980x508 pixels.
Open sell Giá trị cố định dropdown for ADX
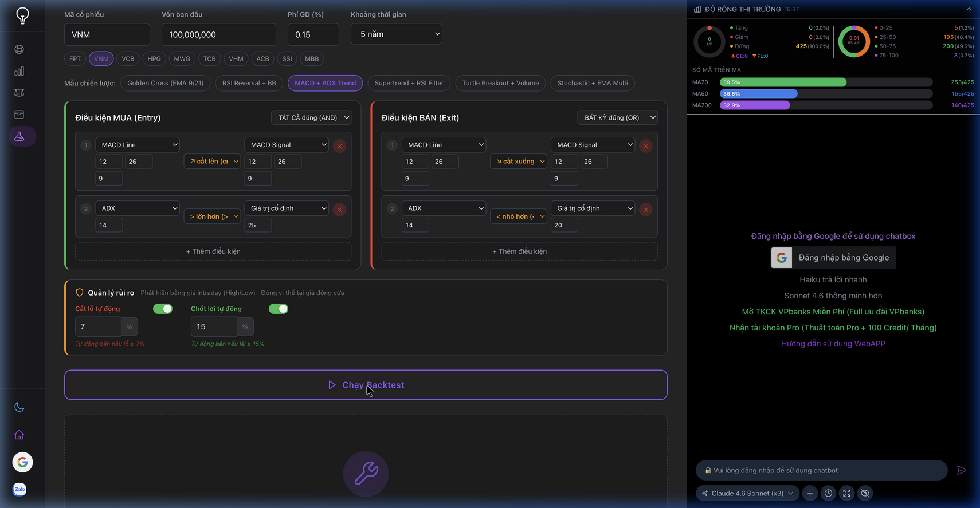[593, 208]
